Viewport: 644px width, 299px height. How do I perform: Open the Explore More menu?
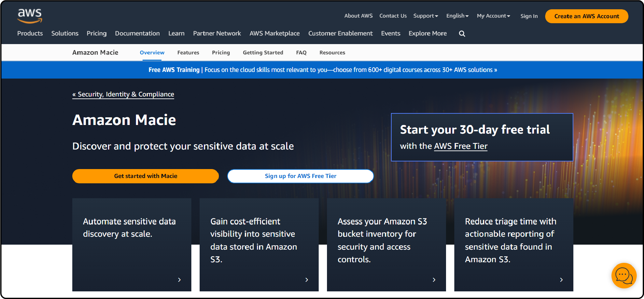427,33
